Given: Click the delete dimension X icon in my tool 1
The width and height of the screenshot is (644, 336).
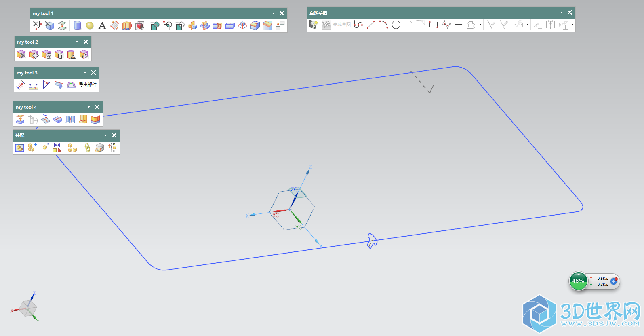Looking at the screenshot, I should (37, 25).
